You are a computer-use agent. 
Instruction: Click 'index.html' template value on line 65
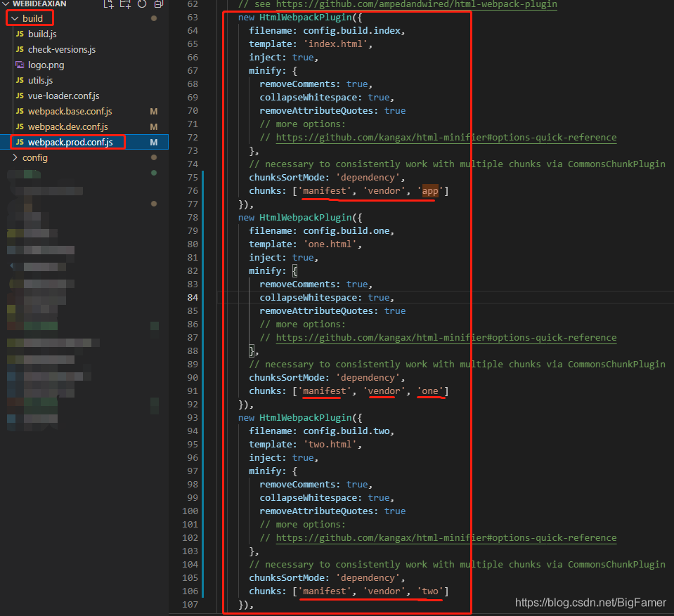(x=335, y=44)
